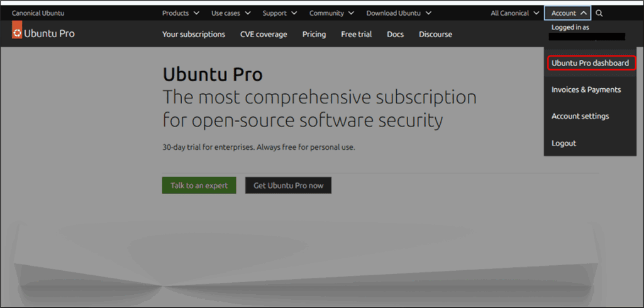644x308 pixels.
Task: Go to Canonical Ubuntu home link
Action: (x=38, y=13)
